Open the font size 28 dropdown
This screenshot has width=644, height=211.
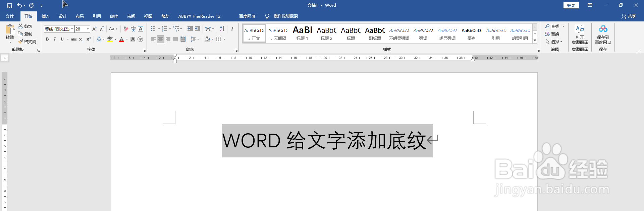point(88,29)
